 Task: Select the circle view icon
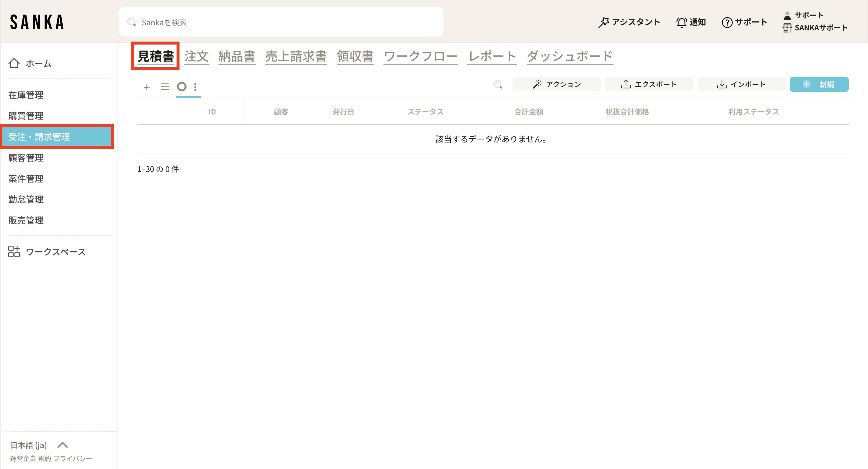pos(182,86)
